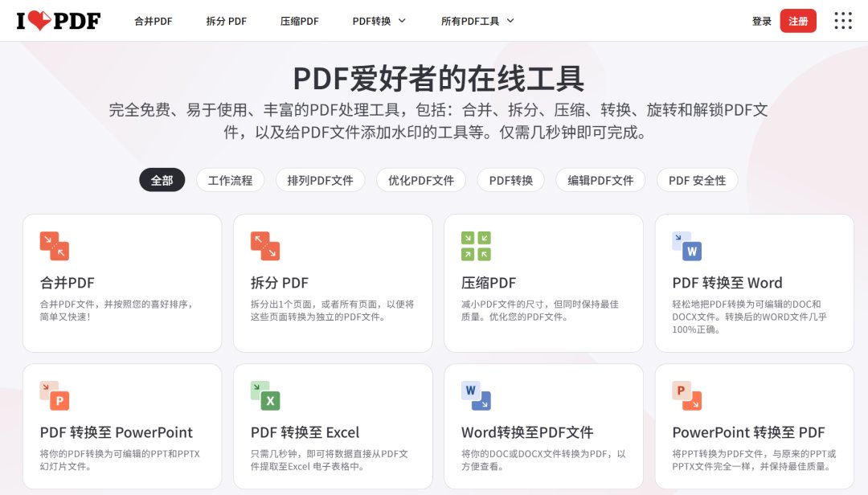This screenshot has height=495, width=868.
Task: Select the split PDF card icon
Action: [264, 246]
